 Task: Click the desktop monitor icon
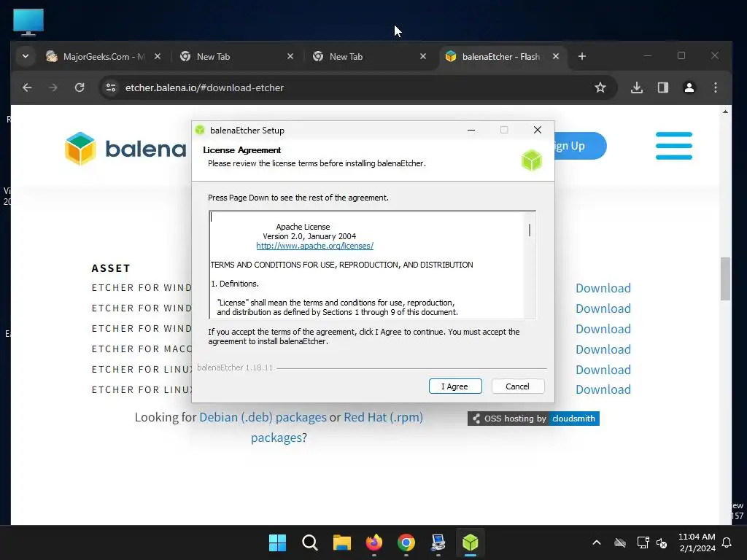coord(28,22)
